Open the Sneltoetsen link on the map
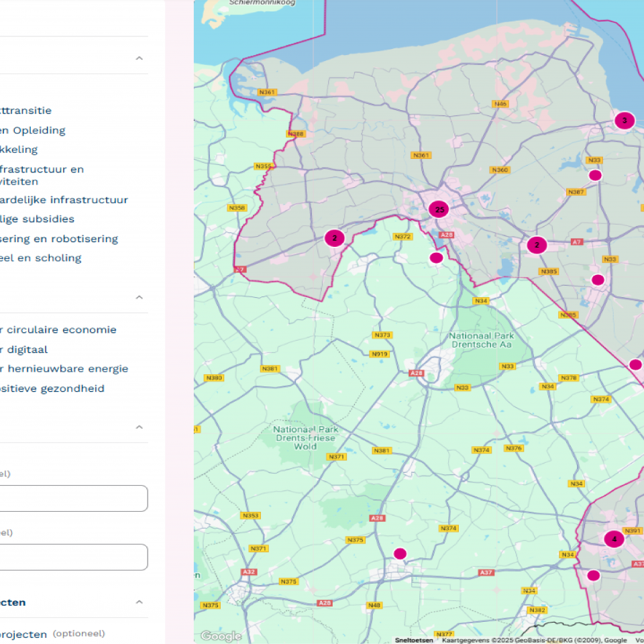Viewport: 644px width, 644px height. (x=414, y=640)
